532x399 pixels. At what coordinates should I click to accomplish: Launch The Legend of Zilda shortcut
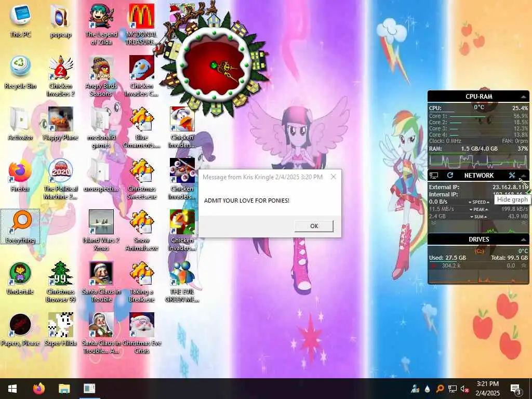click(101, 24)
